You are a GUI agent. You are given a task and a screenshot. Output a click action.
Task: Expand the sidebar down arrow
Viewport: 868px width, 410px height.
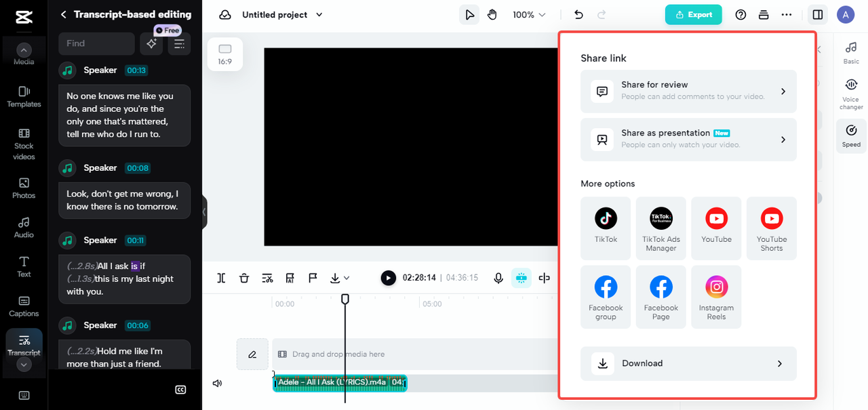pyautogui.click(x=24, y=365)
